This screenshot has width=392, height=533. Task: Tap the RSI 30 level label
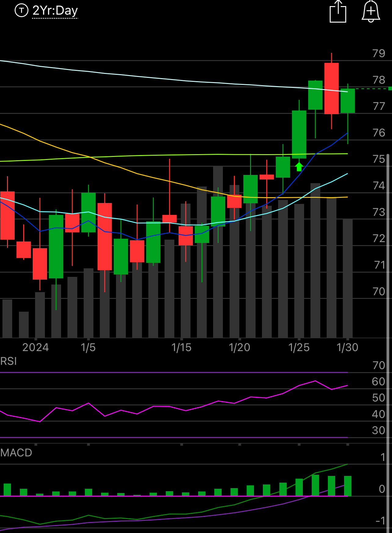click(x=379, y=430)
